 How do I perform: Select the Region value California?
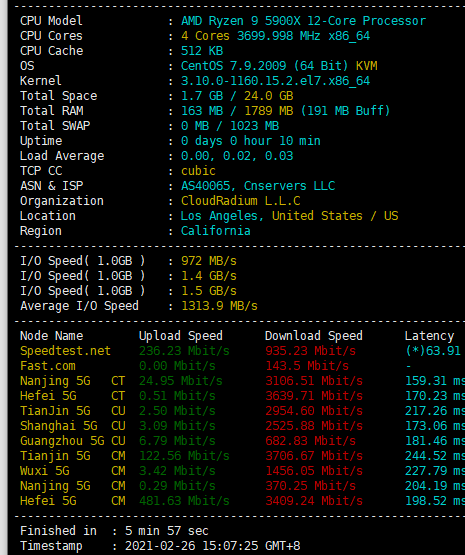click(216, 231)
